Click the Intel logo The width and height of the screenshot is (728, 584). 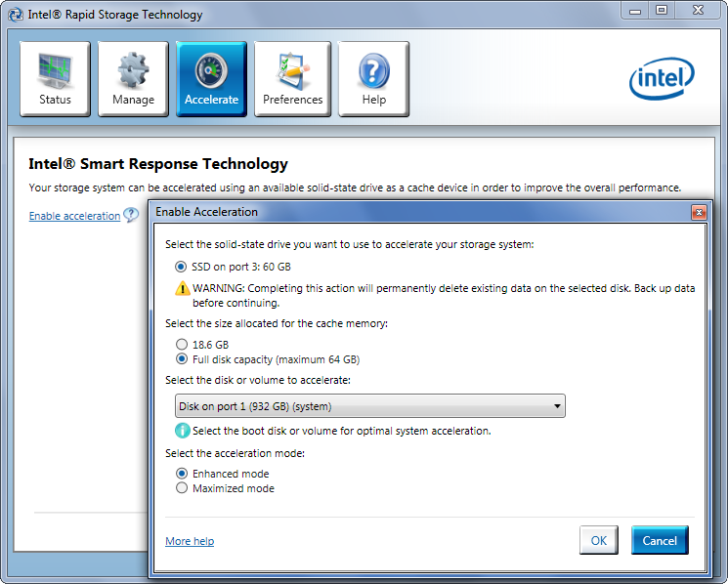point(662,79)
